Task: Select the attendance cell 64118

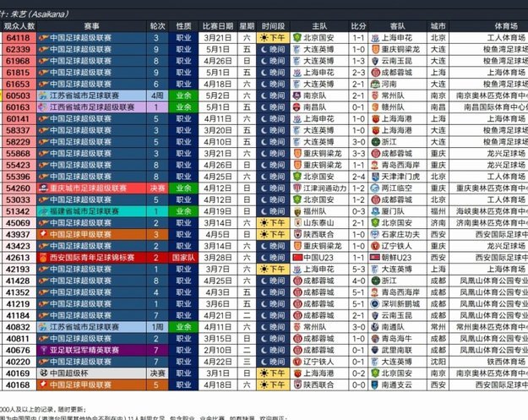Action: (x=19, y=38)
